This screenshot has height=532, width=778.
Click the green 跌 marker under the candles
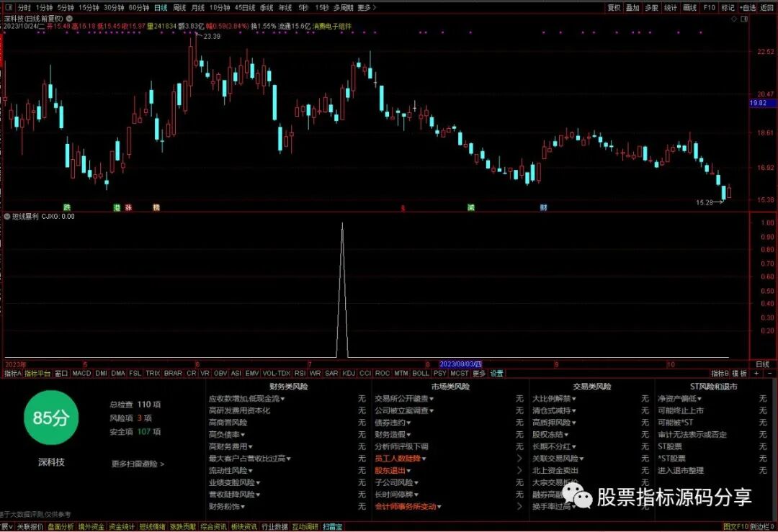point(67,207)
